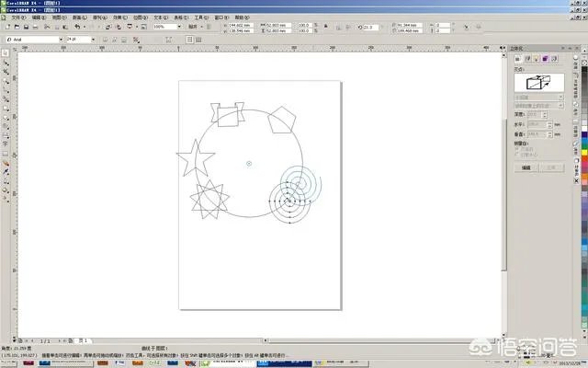This screenshot has height=368, width=588.
Task: Select the second radio option under 测量自
Action: click(x=523, y=155)
